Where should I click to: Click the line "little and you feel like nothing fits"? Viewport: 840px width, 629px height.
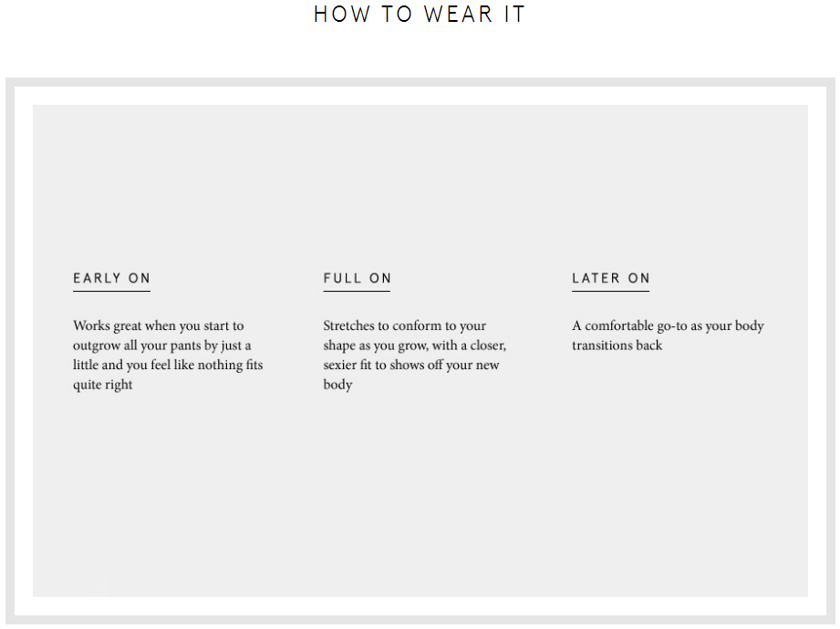tap(168, 365)
